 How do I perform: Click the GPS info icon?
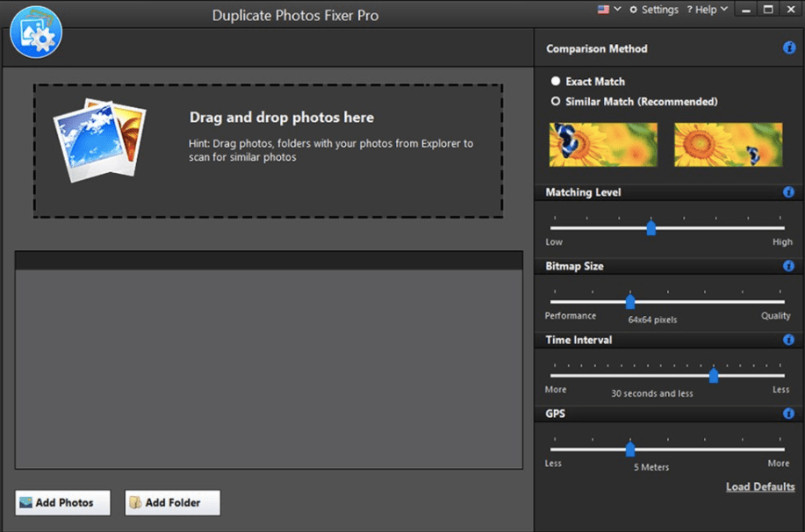[788, 413]
